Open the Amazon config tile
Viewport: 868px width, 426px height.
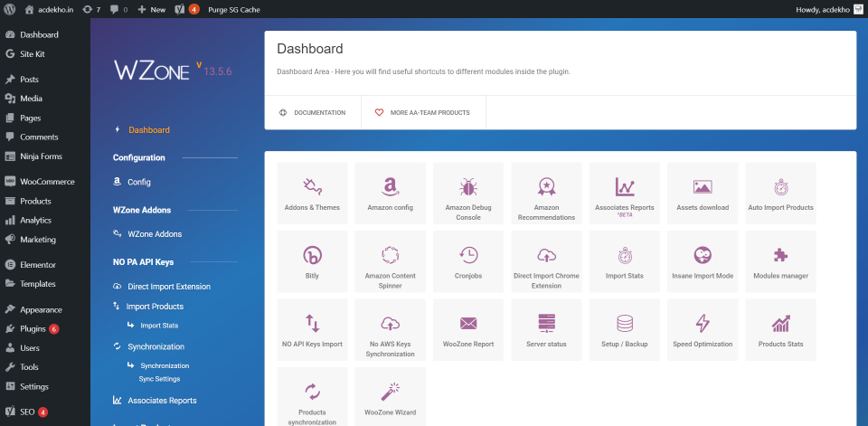(x=391, y=194)
